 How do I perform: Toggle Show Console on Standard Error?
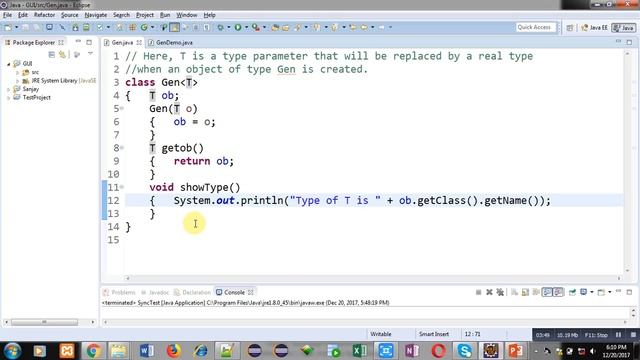point(558,292)
